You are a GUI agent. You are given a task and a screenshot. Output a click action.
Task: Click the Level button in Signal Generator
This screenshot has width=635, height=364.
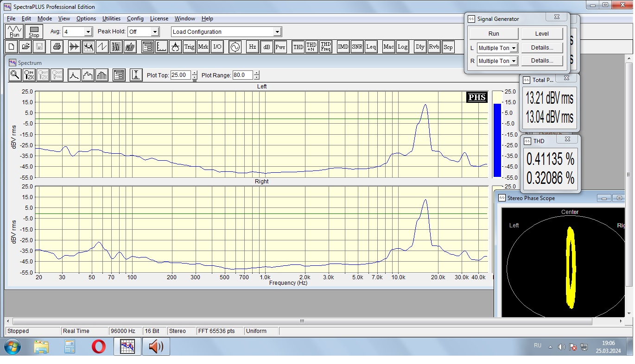point(542,34)
